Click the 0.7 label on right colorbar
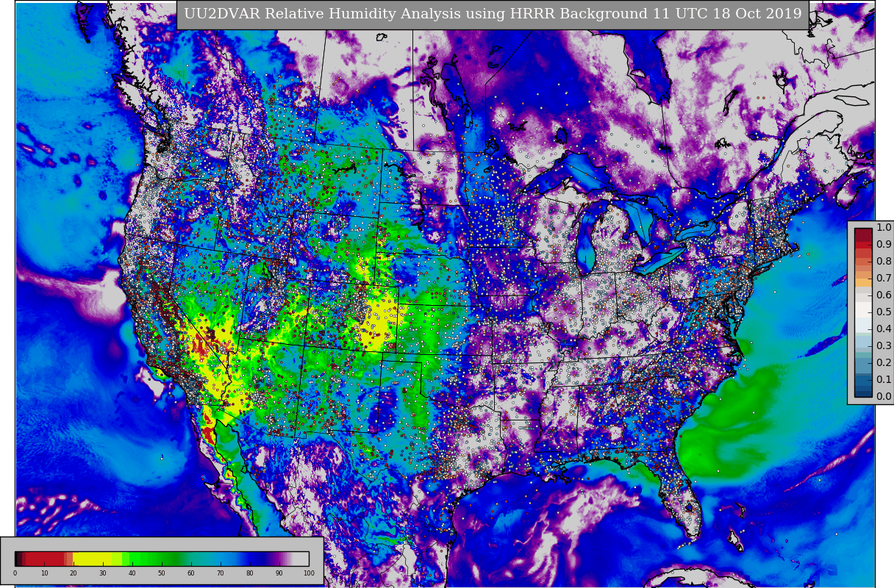The image size is (894, 588). [884, 278]
